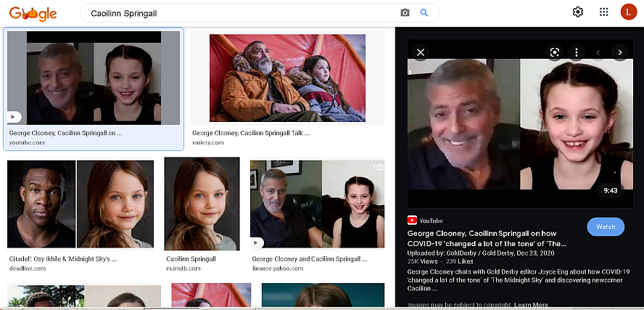
Task: Click the 'variety.com' source text
Action: point(208,143)
